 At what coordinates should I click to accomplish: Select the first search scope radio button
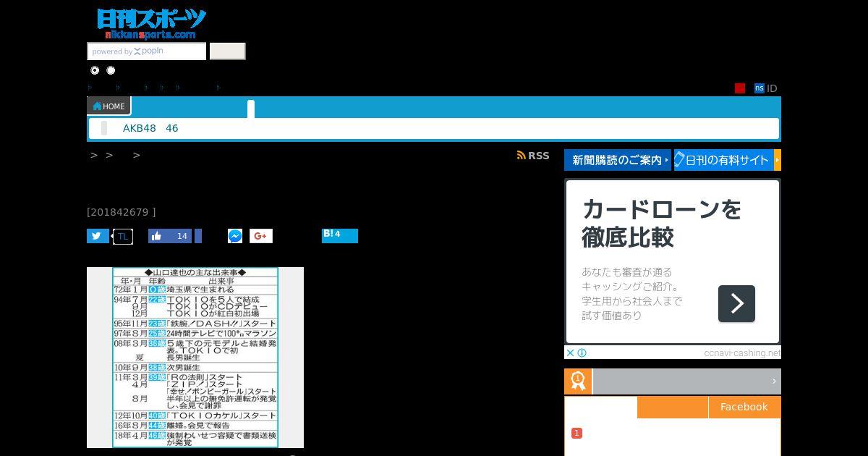[95, 70]
